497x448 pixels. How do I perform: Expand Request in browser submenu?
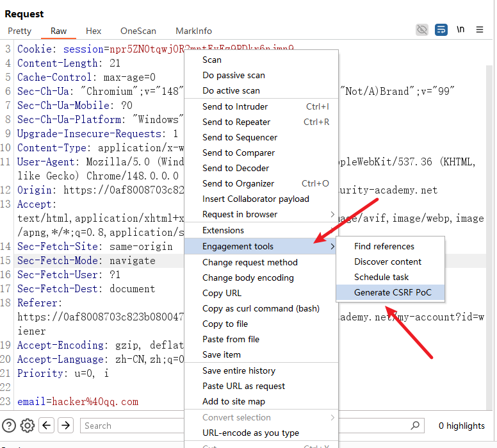point(261,214)
